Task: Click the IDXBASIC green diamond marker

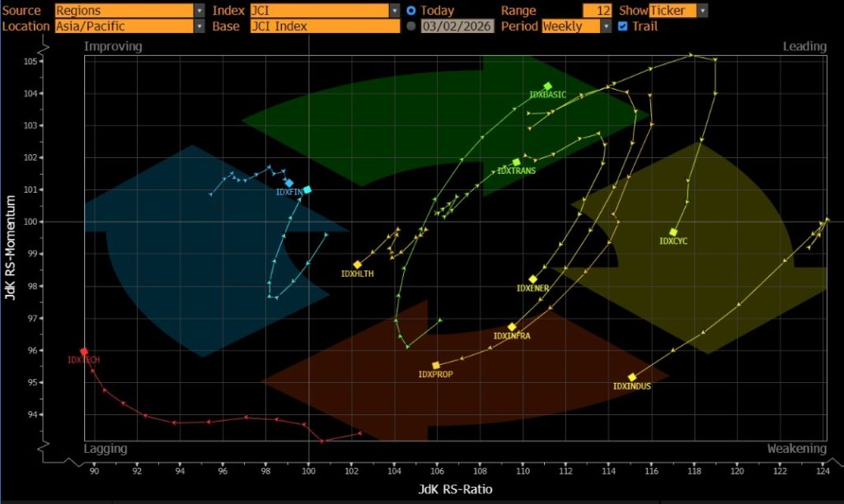Action: click(x=547, y=86)
